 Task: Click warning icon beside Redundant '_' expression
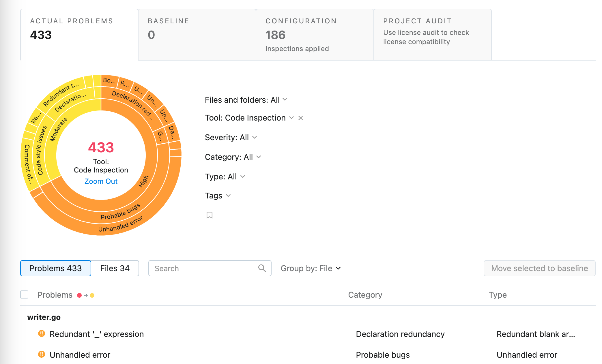click(42, 334)
